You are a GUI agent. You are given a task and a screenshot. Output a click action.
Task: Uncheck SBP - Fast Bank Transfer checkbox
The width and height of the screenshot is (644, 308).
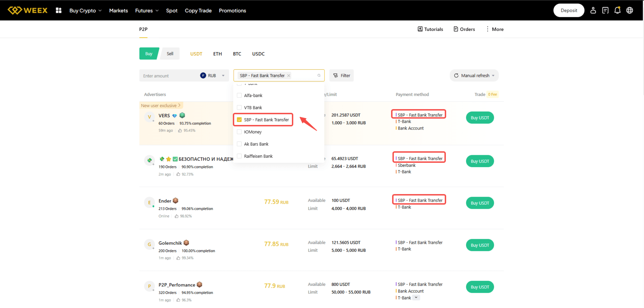[x=239, y=120]
